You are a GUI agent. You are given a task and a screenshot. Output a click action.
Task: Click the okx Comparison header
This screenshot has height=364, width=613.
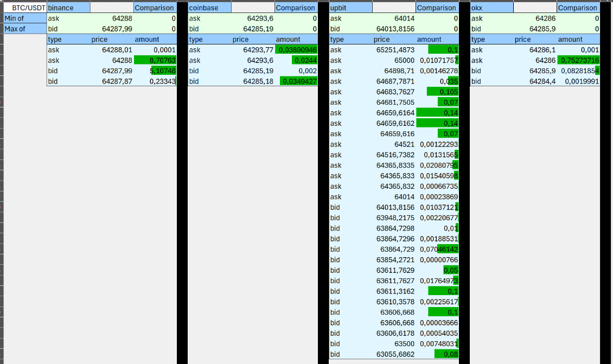point(578,8)
